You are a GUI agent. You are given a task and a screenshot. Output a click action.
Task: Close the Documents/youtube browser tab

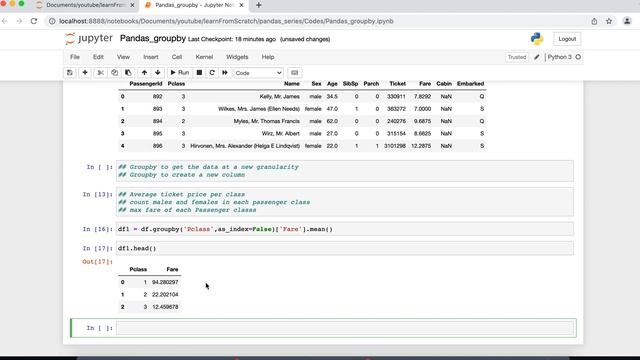132,5
